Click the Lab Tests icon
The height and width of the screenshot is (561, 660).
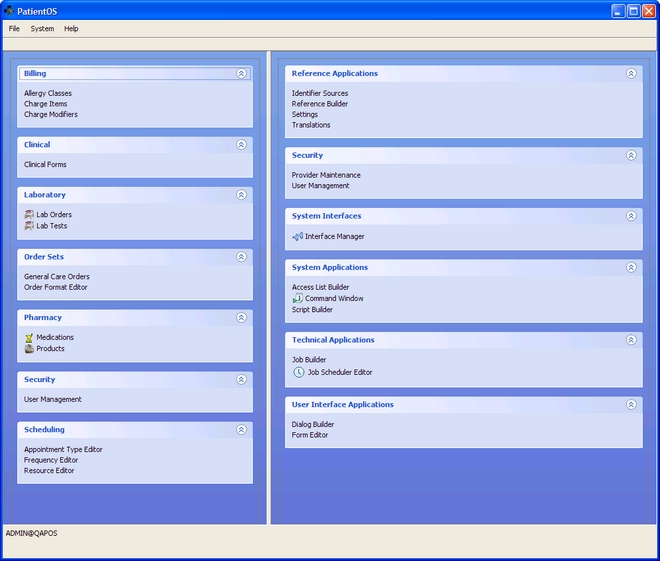(x=29, y=226)
